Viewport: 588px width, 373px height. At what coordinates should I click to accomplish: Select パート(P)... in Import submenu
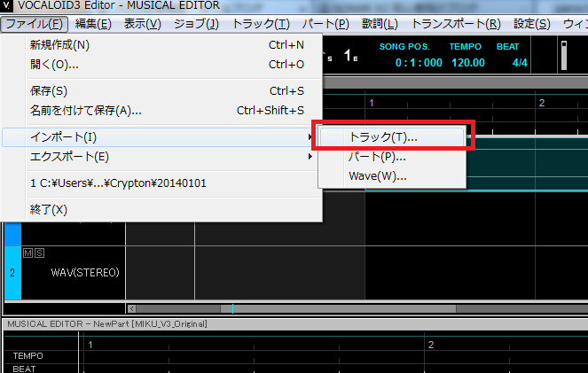tap(392, 157)
